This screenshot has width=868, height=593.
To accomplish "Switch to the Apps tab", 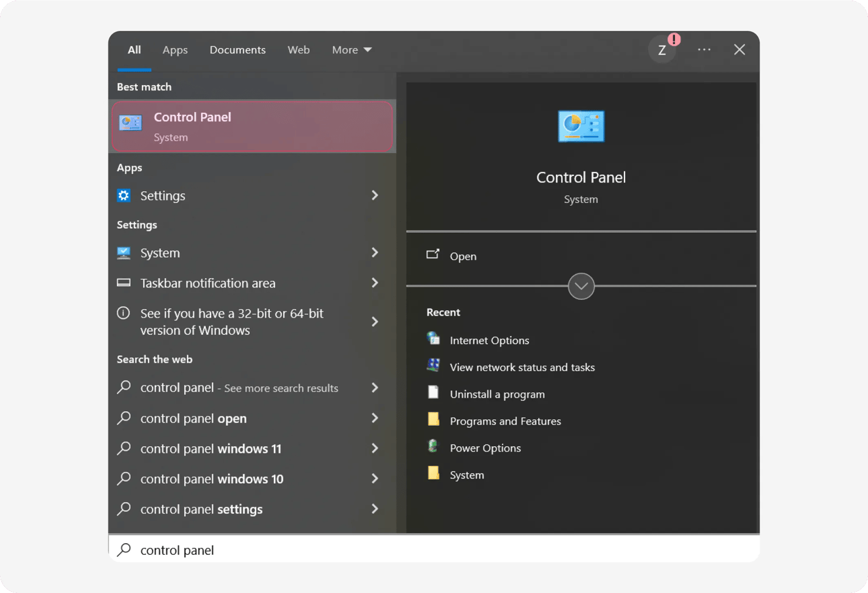I will (175, 50).
